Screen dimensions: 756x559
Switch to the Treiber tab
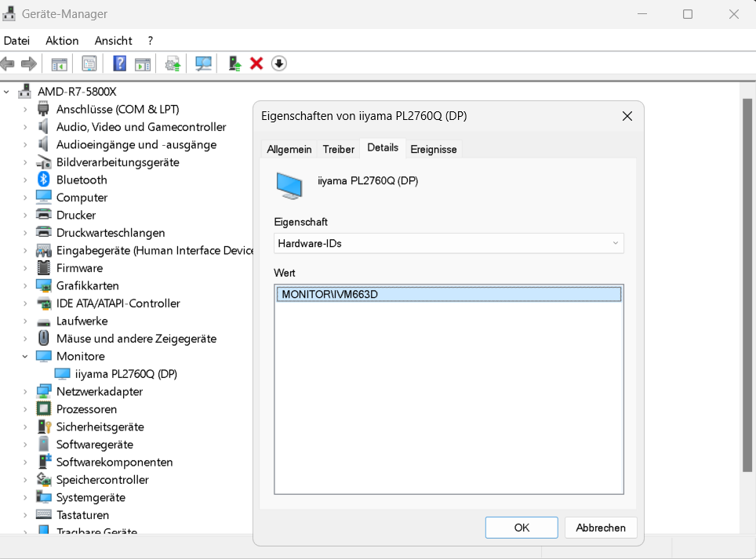tap(339, 150)
